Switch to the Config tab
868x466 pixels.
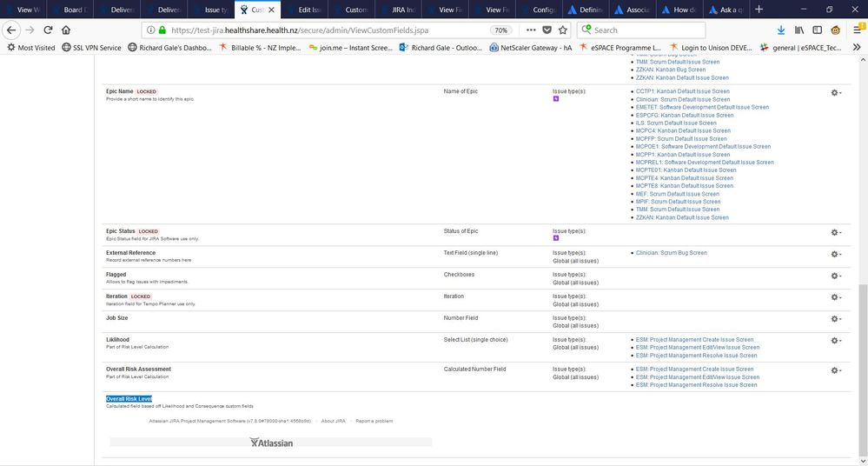(x=540, y=10)
